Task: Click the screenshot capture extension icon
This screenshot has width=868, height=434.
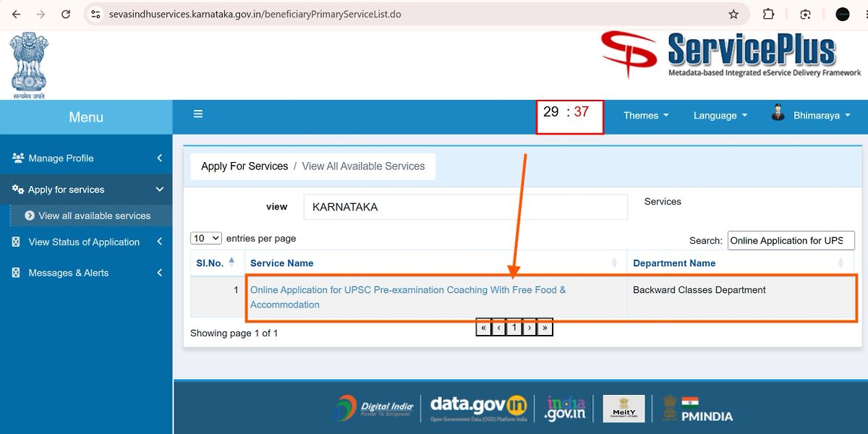Action: point(806,14)
